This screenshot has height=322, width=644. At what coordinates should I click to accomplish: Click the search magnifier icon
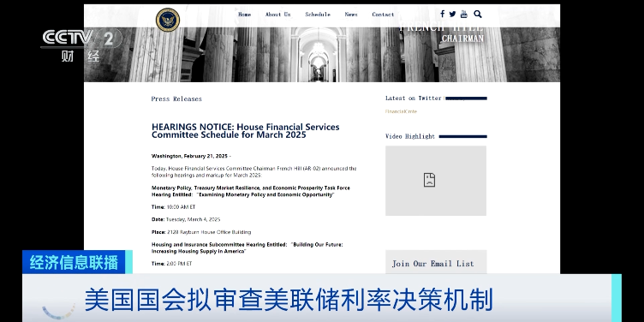point(478,14)
